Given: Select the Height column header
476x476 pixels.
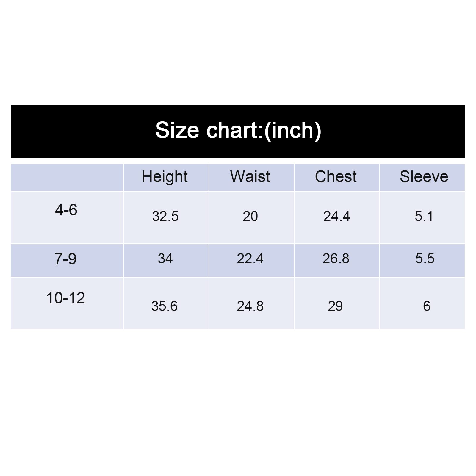Looking at the screenshot, I should coord(165,177).
